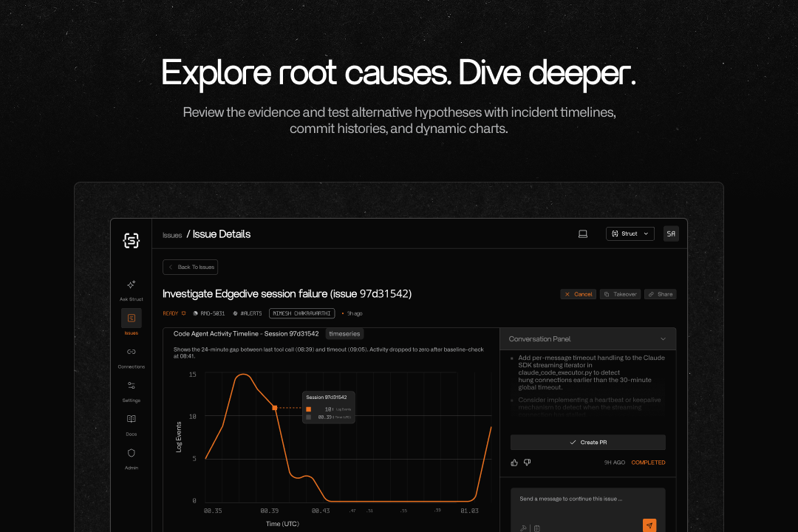Click the READY status indicator
The image size is (798, 532).
(x=174, y=313)
